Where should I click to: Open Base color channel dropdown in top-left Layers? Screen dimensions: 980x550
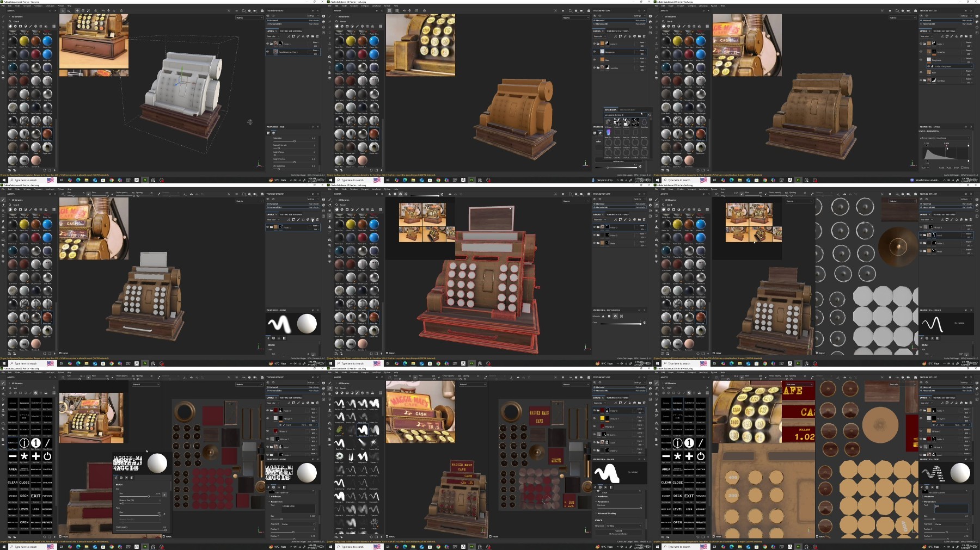coord(273,36)
